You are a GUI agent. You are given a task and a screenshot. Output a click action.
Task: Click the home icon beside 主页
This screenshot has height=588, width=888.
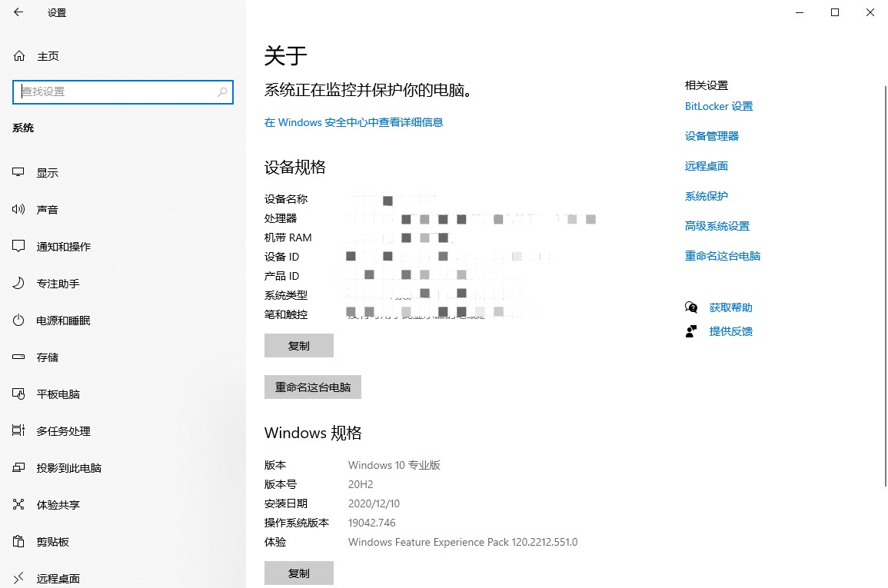tap(19, 56)
